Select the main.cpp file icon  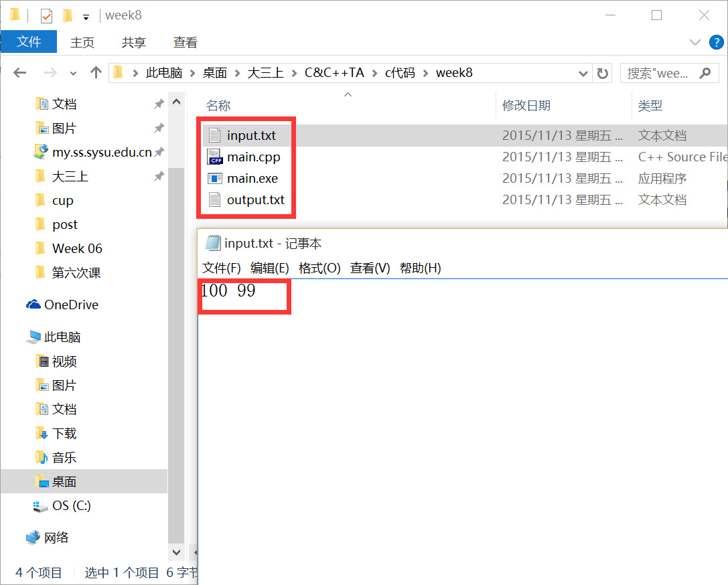214,157
